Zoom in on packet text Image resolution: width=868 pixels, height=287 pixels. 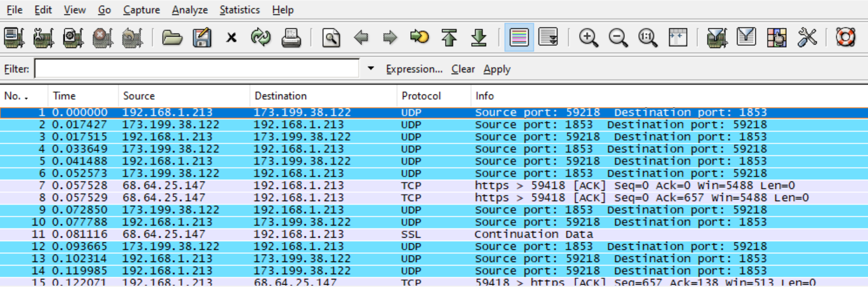588,38
